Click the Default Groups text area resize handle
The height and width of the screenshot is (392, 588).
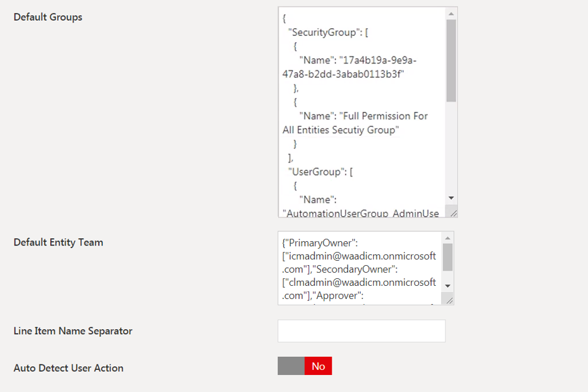tap(452, 212)
